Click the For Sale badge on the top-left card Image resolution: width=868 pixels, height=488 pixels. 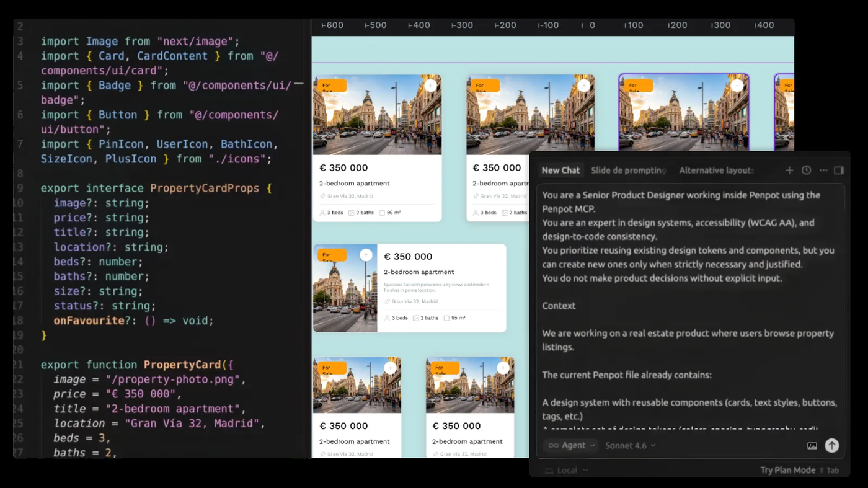click(x=332, y=86)
